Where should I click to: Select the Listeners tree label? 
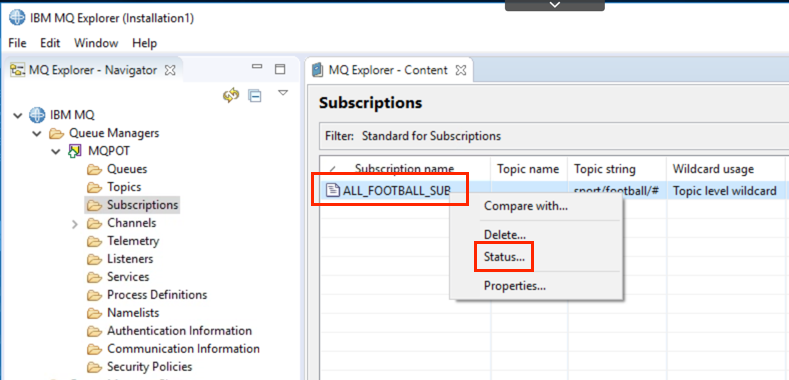tap(130, 259)
